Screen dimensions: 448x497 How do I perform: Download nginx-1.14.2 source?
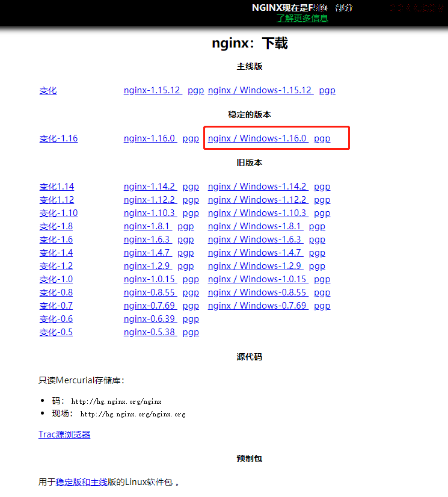(150, 187)
